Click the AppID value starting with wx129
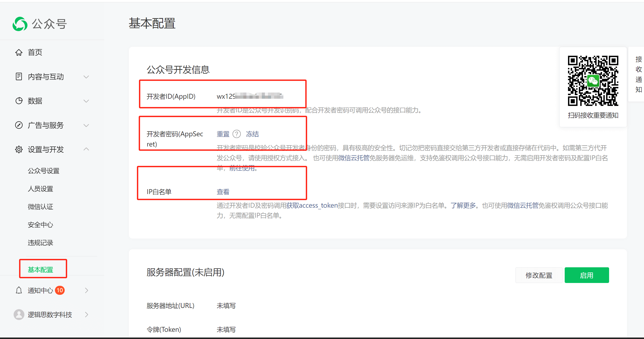 [250, 96]
